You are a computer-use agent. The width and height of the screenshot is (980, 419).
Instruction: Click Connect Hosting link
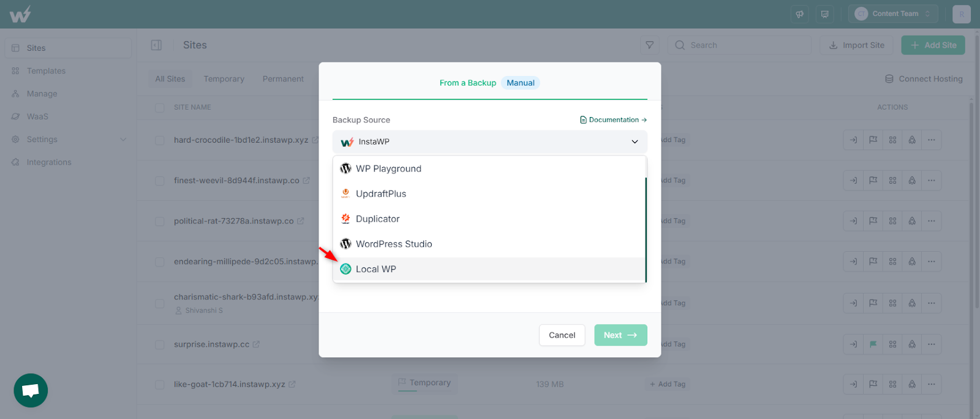(924, 79)
